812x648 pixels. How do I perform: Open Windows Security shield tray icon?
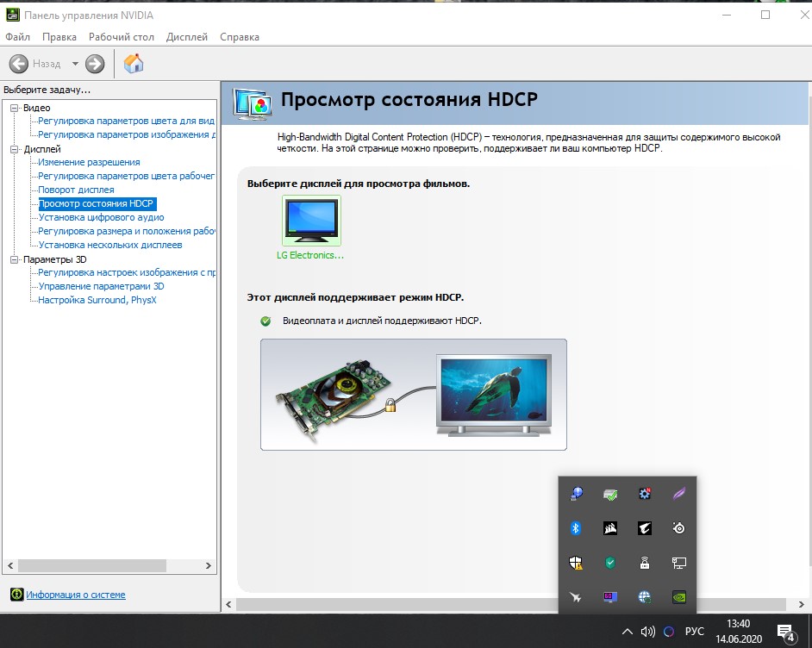click(x=575, y=563)
